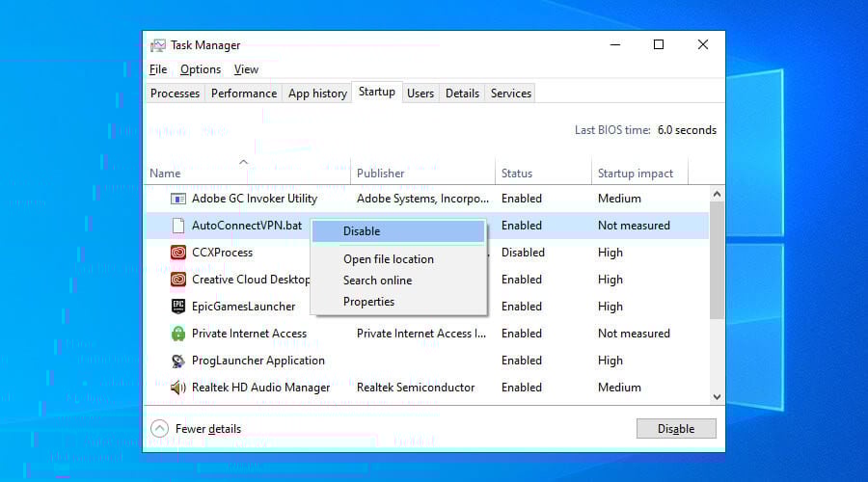
Task: Open the Options menu
Action: [201, 69]
